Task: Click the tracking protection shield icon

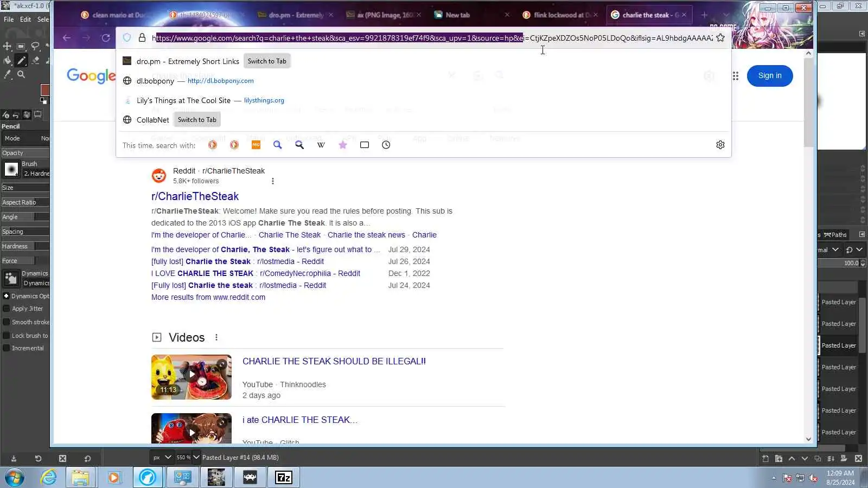Action: 127,38
